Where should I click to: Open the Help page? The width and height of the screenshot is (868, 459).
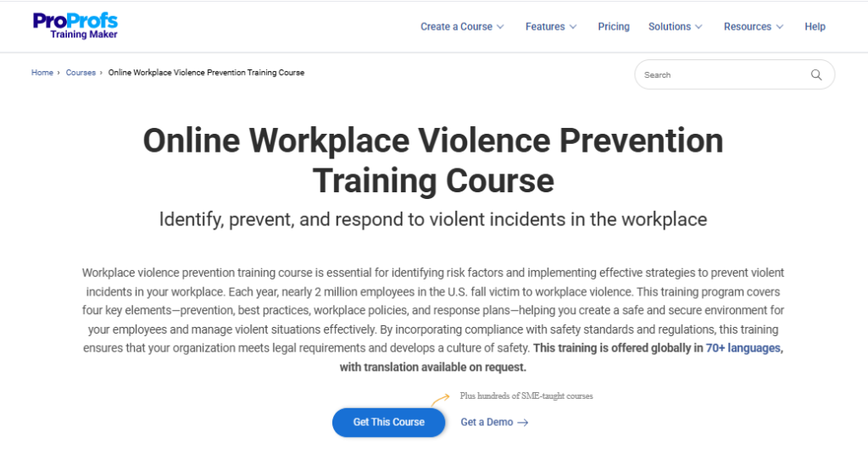[815, 26]
